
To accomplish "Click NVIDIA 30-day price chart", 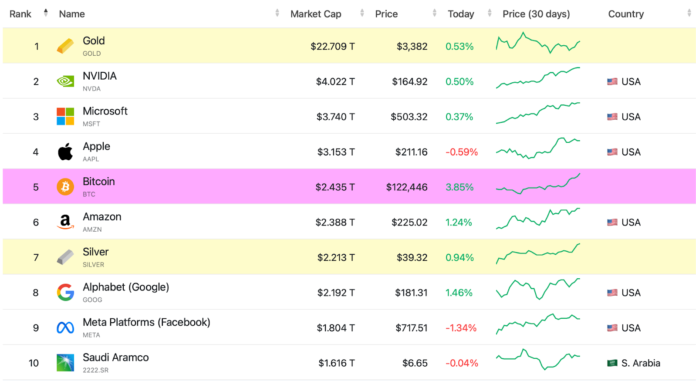I will [538, 78].
